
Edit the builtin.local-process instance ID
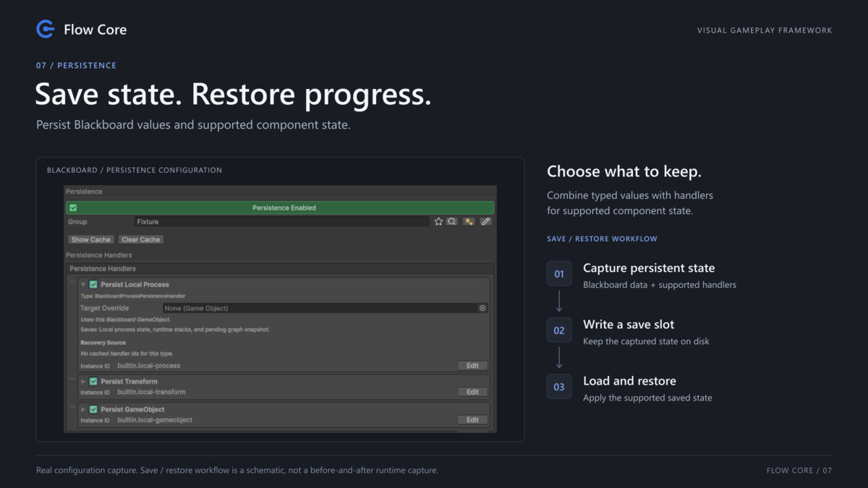(x=472, y=366)
